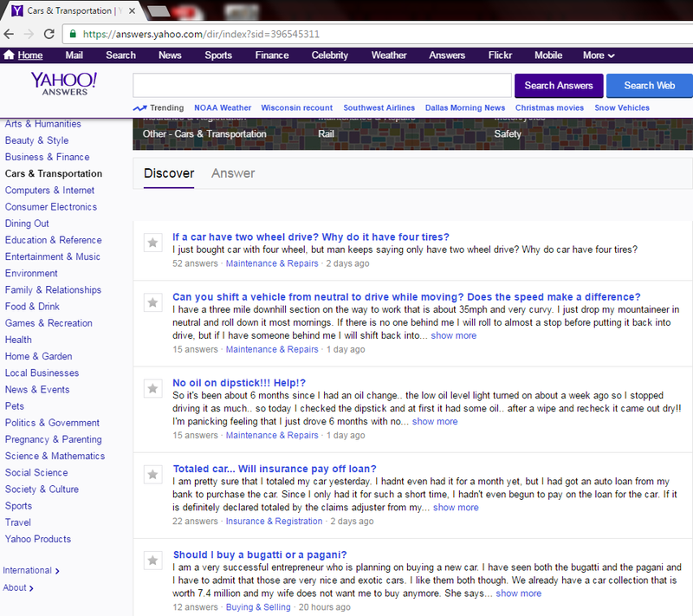The image size is (693, 616).
Task: Click the Search Answers button
Action: click(559, 86)
